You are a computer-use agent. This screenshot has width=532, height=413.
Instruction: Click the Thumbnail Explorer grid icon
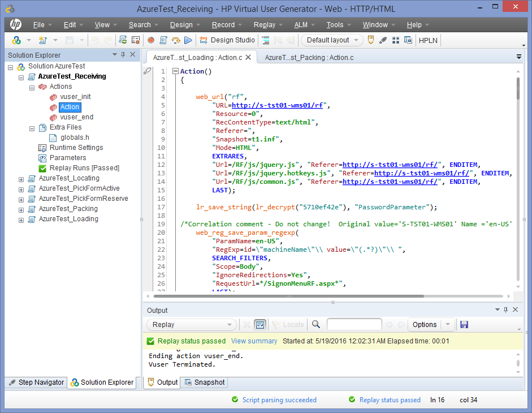coord(396,40)
